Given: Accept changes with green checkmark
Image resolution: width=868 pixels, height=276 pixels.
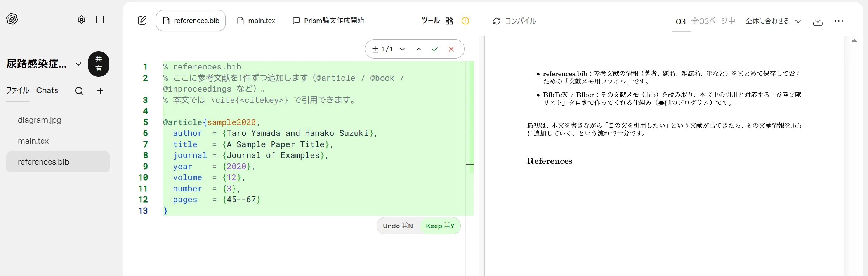Looking at the screenshot, I should tap(435, 49).
